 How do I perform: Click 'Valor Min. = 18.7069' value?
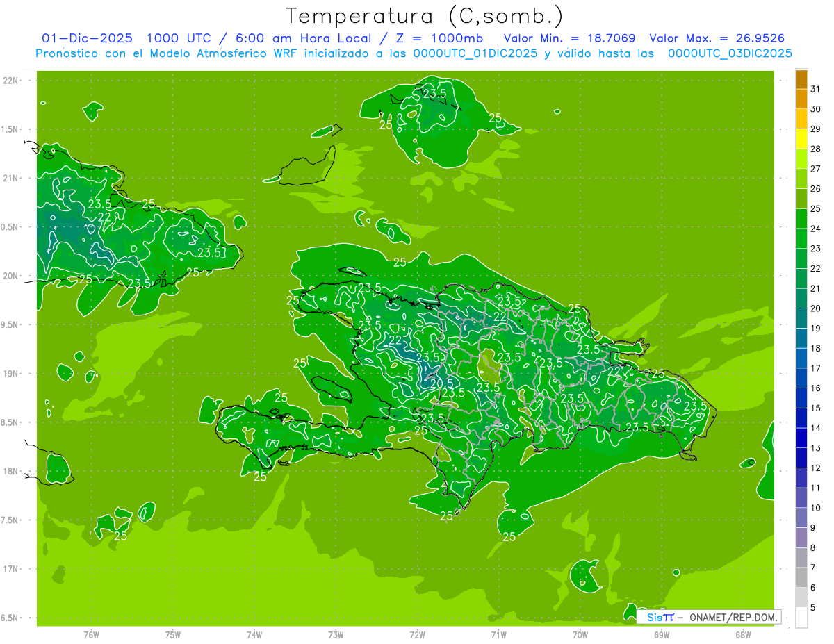point(569,38)
